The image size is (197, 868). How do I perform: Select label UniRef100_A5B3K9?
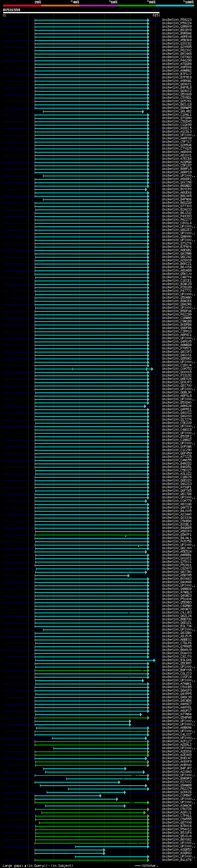177,40
